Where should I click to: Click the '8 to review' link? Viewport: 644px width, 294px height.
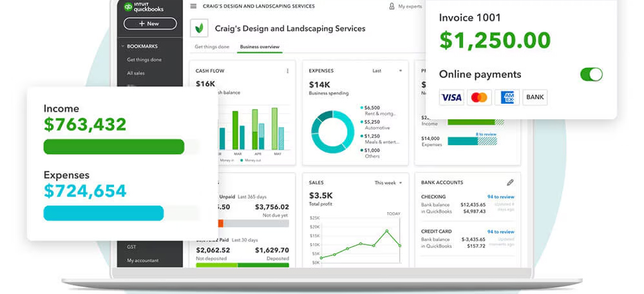click(x=486, y=135)
